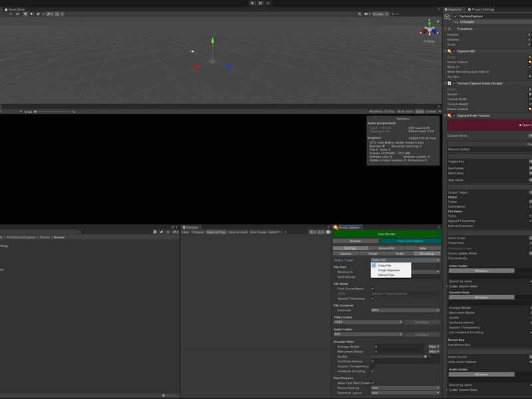Viewport: 532px width, 399px height.
Task: Open the Output Target dropdown
Action: tap(406, 260)
